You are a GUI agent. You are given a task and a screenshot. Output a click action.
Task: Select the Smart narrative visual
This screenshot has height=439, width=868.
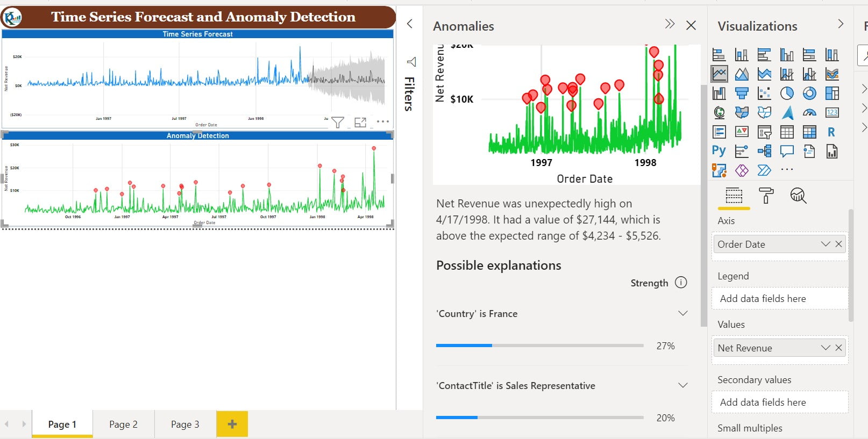coord(809,152)
